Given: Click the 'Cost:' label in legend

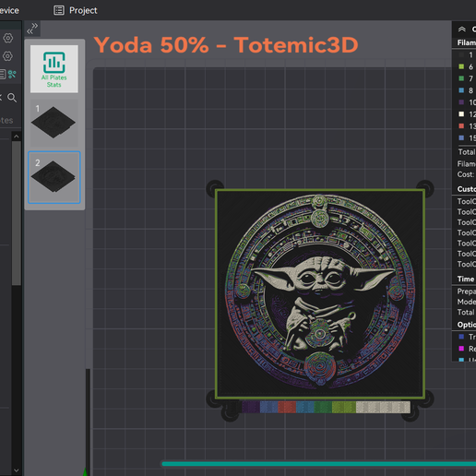Looking at the screenshot, I should point(466,174).
